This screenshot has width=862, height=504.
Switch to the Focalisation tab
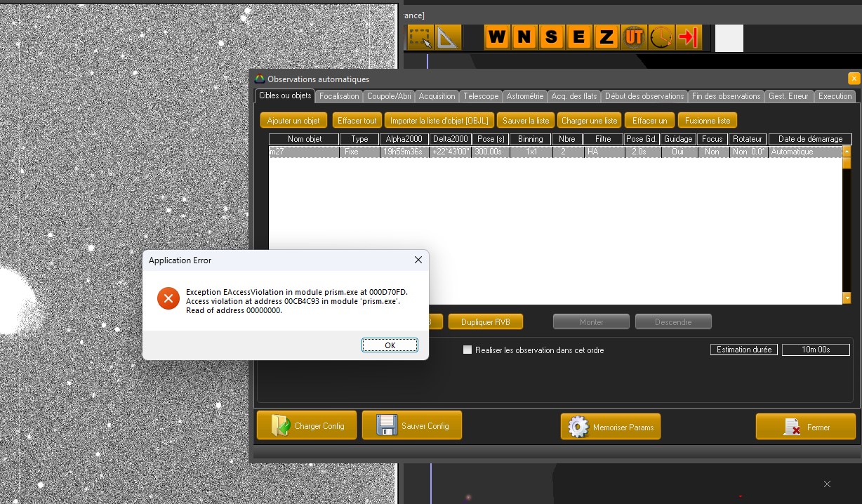click(339, 96)
